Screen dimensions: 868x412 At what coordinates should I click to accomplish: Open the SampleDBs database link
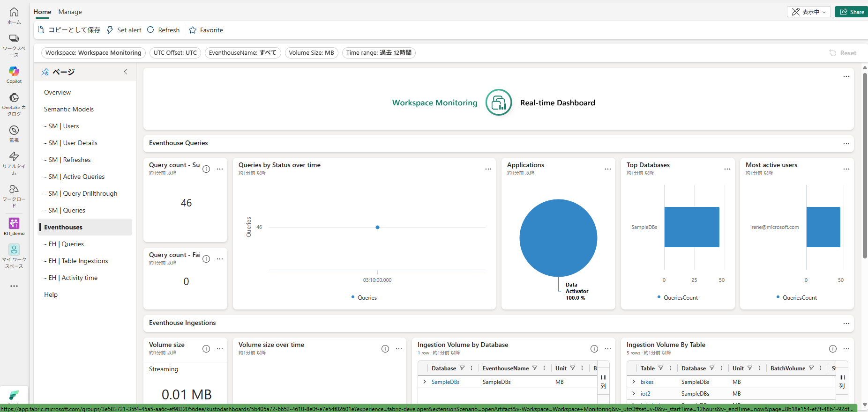tap(445, 382)
